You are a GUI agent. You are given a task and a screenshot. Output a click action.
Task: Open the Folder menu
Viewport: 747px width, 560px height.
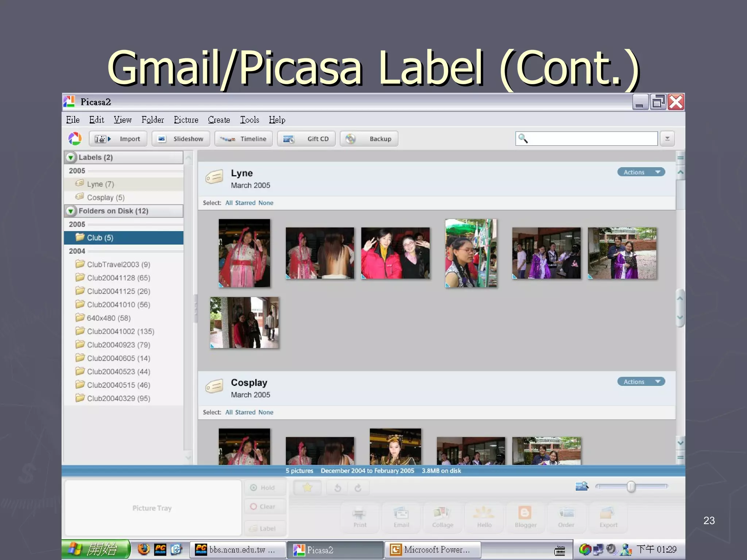pos(152,120)
